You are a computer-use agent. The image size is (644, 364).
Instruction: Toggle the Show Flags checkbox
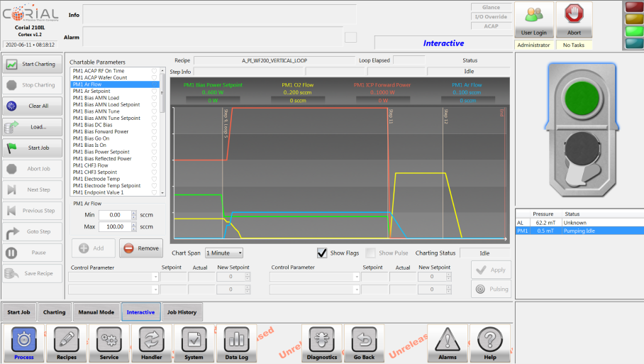[322, 253]
